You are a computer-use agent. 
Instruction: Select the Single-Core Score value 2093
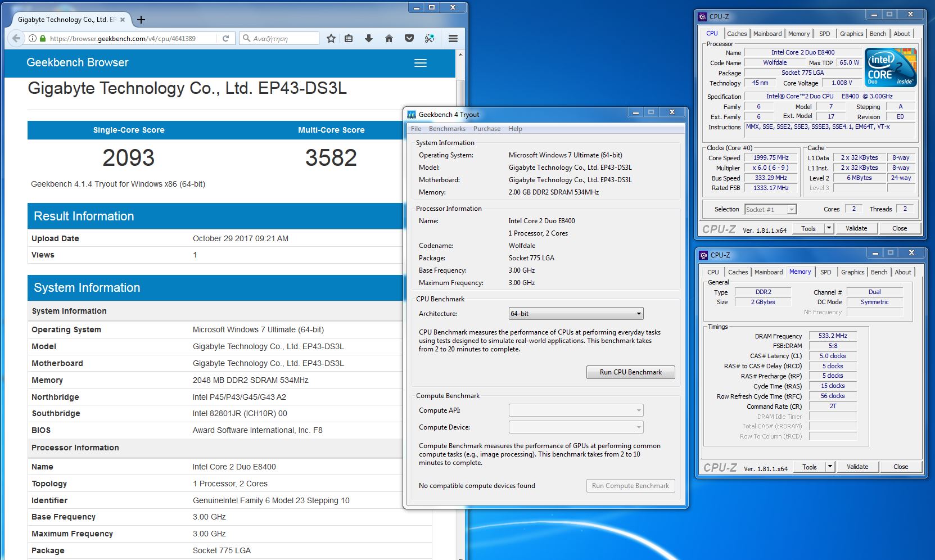(x=129, y=157)
